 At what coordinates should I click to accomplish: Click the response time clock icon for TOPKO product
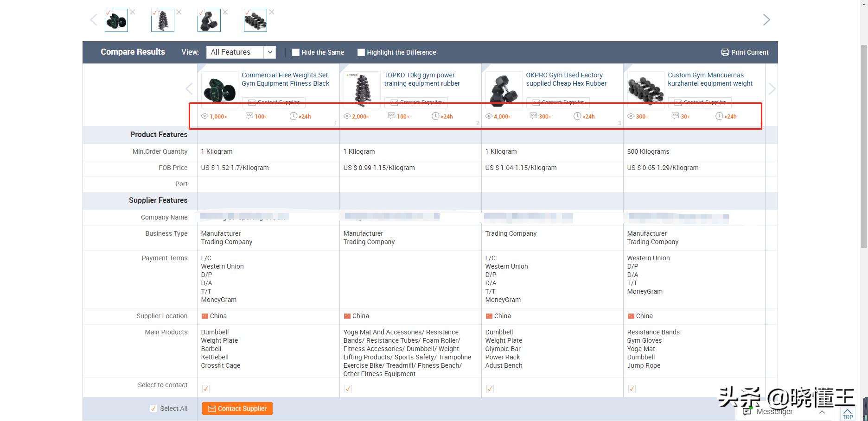click(x=435, y=116)
